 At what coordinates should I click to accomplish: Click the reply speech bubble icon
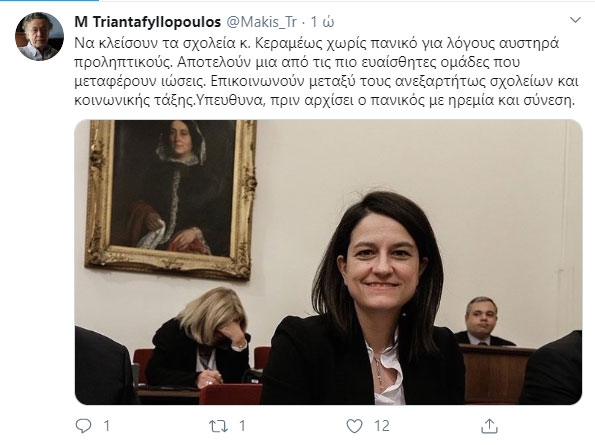click(83, 426)
